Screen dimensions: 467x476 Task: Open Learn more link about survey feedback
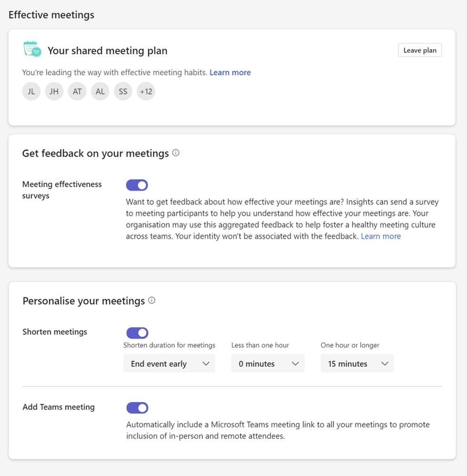pyautogui.click(x=381, y=236)
